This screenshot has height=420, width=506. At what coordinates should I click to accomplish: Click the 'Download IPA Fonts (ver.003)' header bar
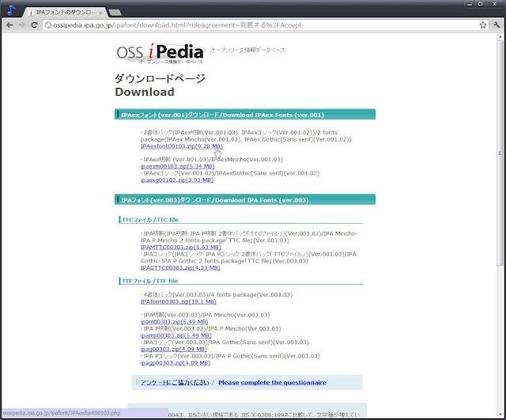[245, 199]
